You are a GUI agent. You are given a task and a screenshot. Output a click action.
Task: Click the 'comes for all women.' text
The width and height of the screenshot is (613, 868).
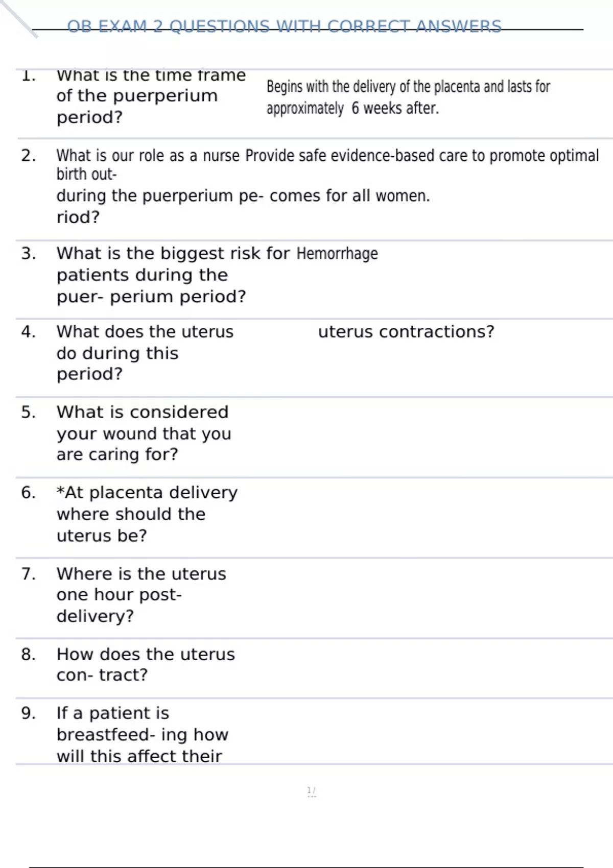point(349,196)
